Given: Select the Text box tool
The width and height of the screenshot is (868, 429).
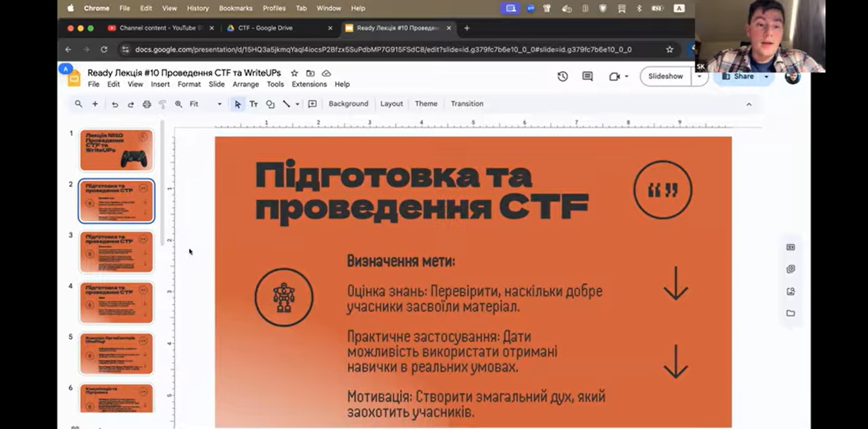Looking at the screenshot, I should (x=254, y=104).
